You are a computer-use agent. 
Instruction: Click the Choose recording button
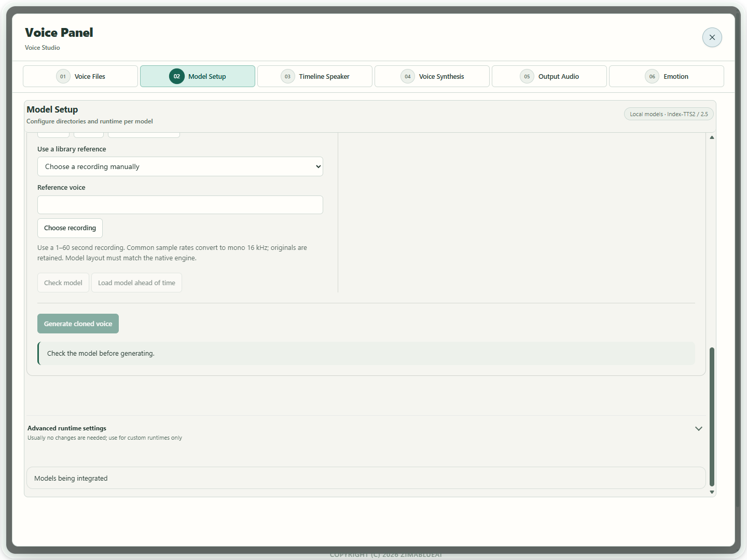tap(70, 228)
